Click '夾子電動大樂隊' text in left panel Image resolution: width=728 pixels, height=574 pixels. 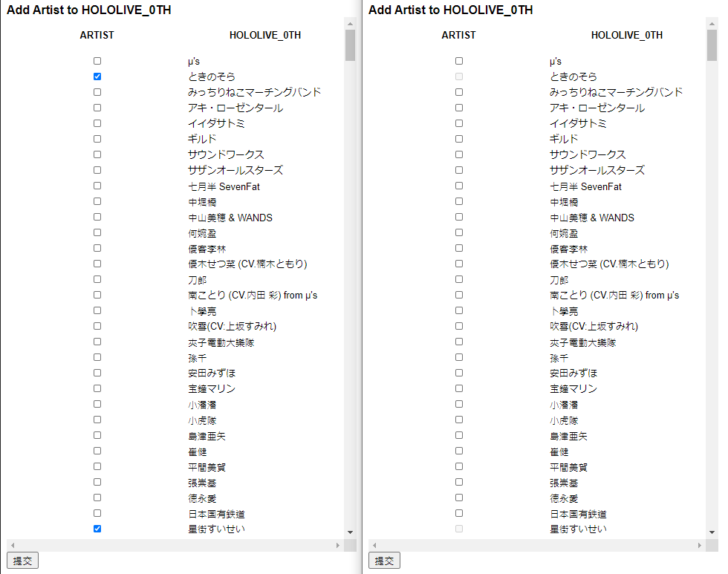(221, 342)
